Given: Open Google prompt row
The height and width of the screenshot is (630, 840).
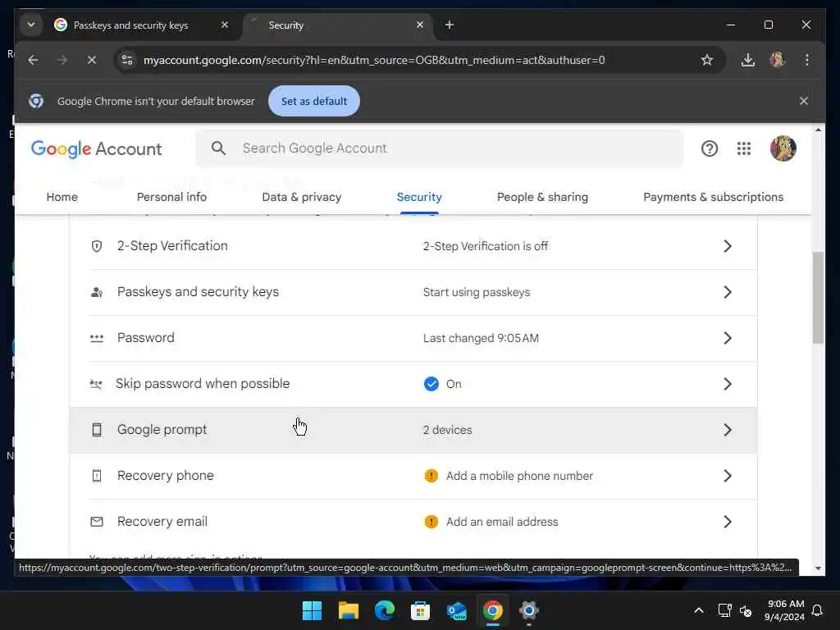Looking at the screenshot, I should coord(413,430).
